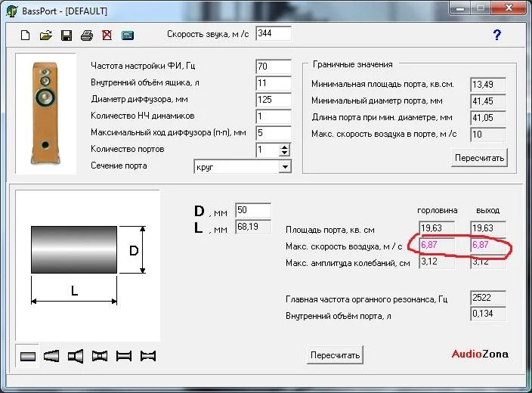
Task: Click the organ resonance frequency value 2522
Action: pos(488,298)
